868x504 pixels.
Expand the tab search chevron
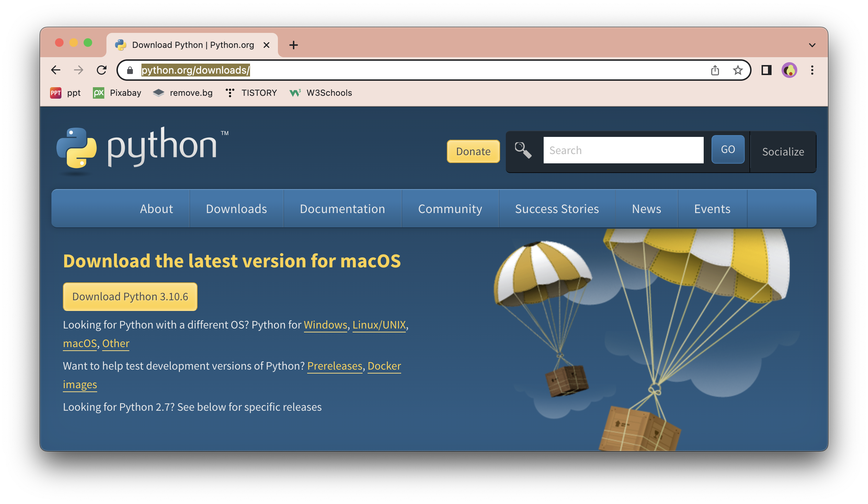pyautogui.click(x=812, y=45)
